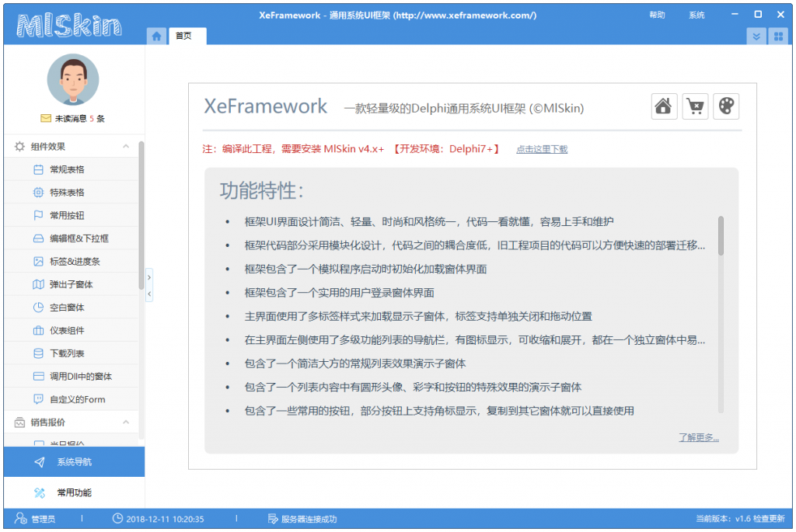Click the 销售报价 group icon
796x532 pixels.
click(19, 422)
